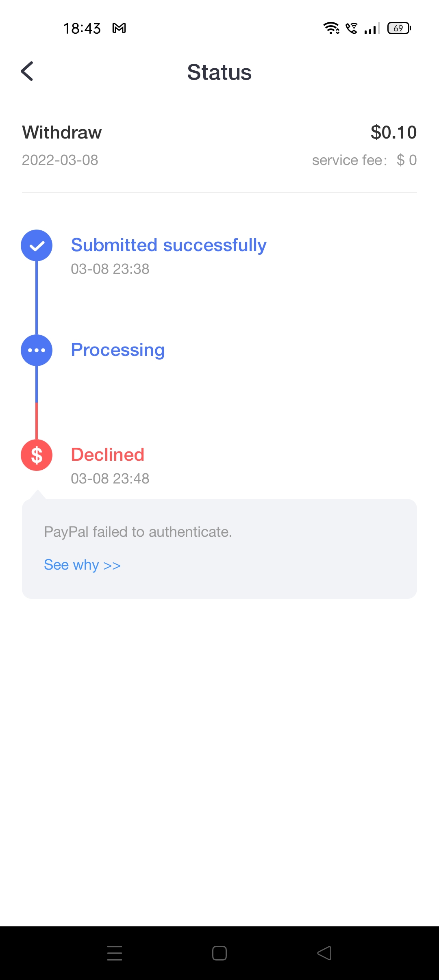The height and width of the screenshot is (980, 439).
Task: Tap the Processing three-dots step icon
Action: coord(37,350)
